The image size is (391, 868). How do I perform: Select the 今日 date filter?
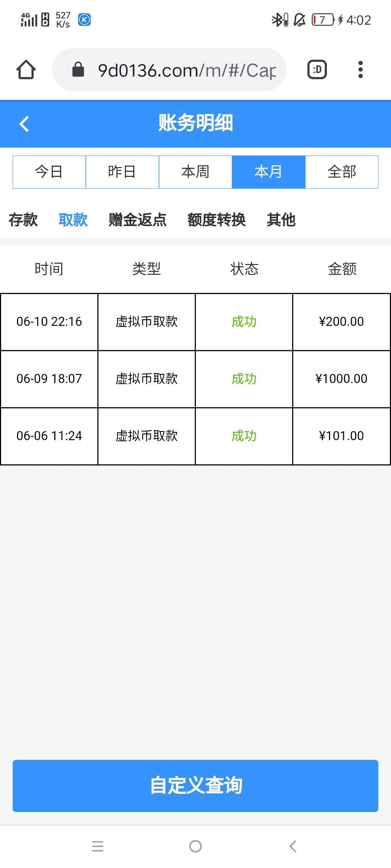(49, 172)
